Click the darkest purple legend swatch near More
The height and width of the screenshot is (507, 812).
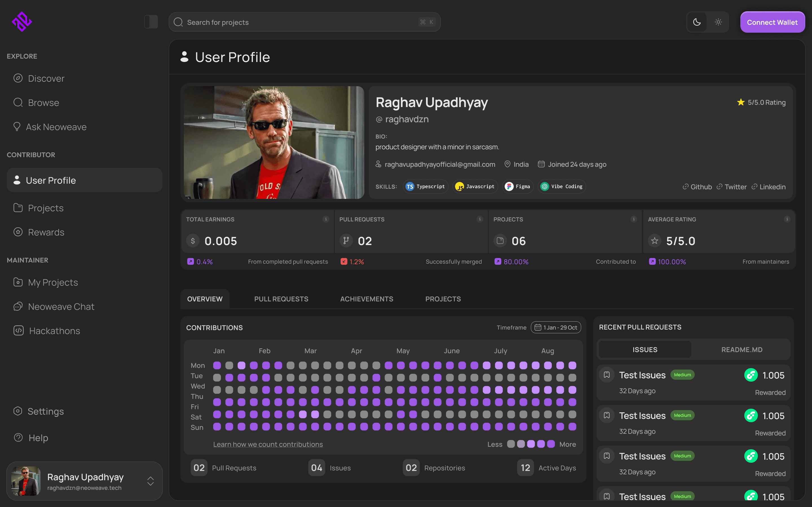click(551, 444)
